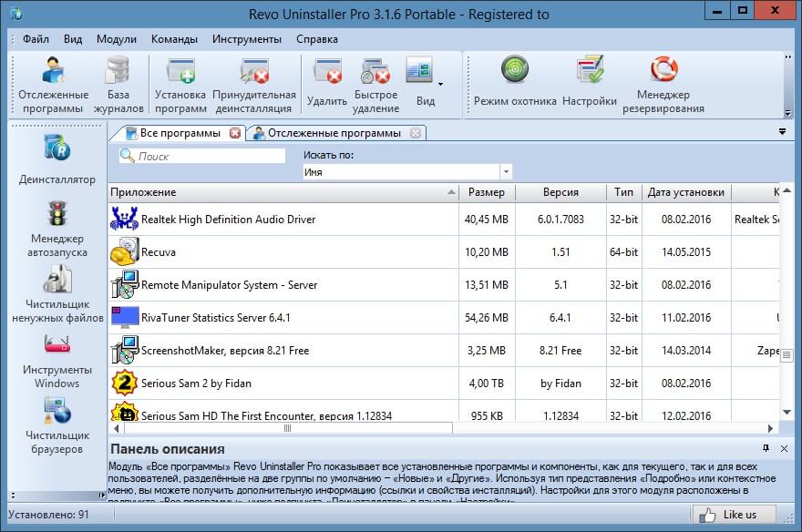Select the Recuva program icon
802x532 pixels.
[x=124, y=251]
